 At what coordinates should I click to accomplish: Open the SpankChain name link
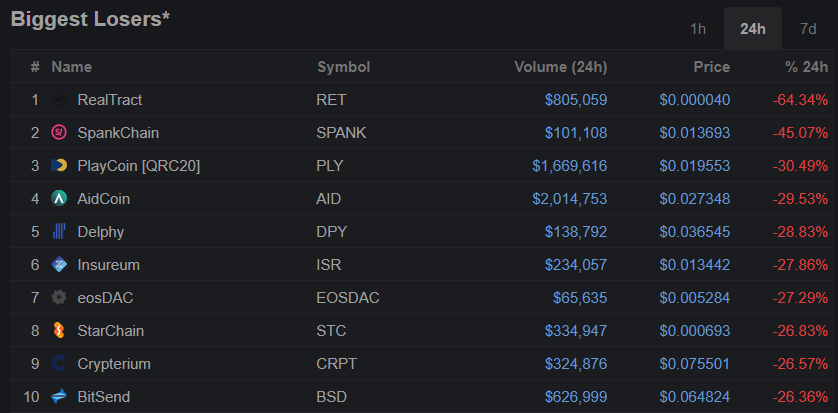click(x=118, y=133)
